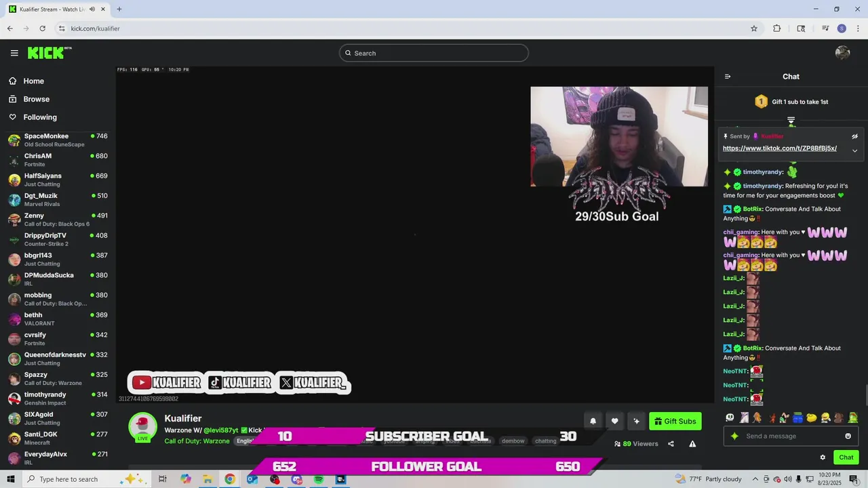Image resolution: width=868 pixels, height=488 pixels.
Task: Open HalfSaiyans channel
Action: 58,180
